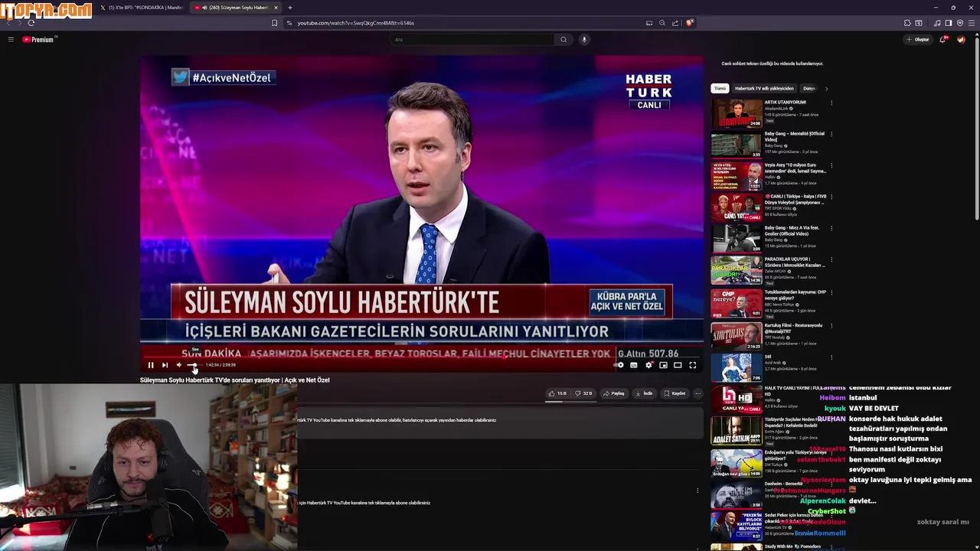
Task: Open a new browser tab
Action: click(x=290, y=8)
